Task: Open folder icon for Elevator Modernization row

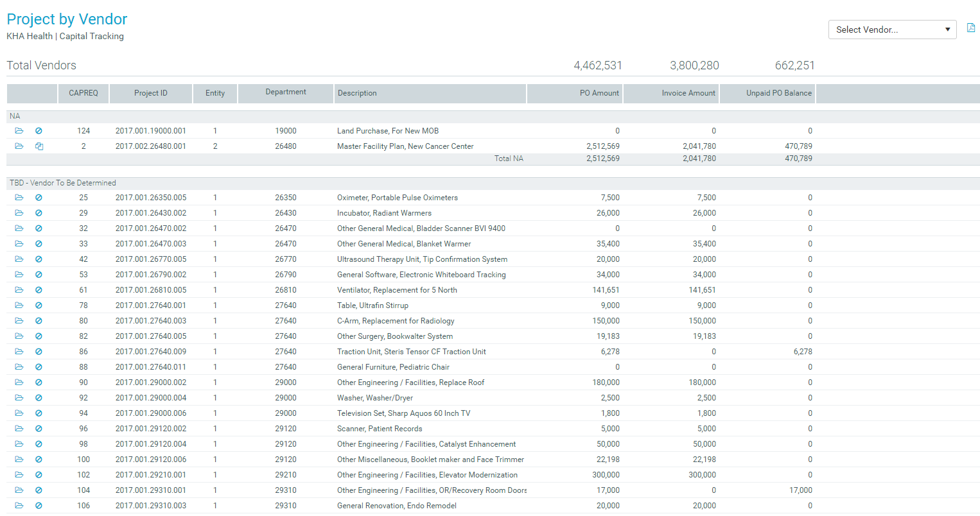Action: (19, 475)
